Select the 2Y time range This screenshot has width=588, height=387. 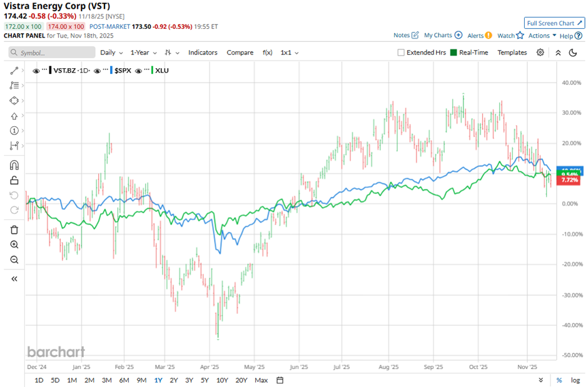[174, 380]
